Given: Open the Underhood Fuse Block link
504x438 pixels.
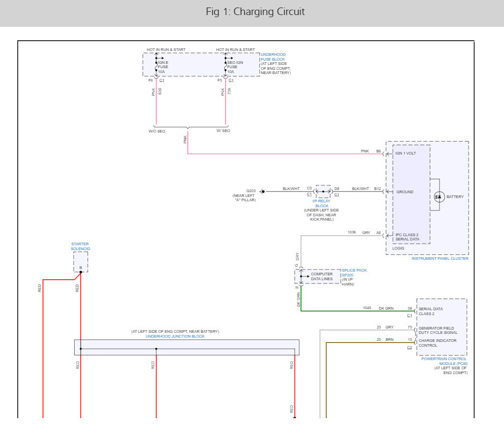Looking at the screenshot, I should point(272,57).
